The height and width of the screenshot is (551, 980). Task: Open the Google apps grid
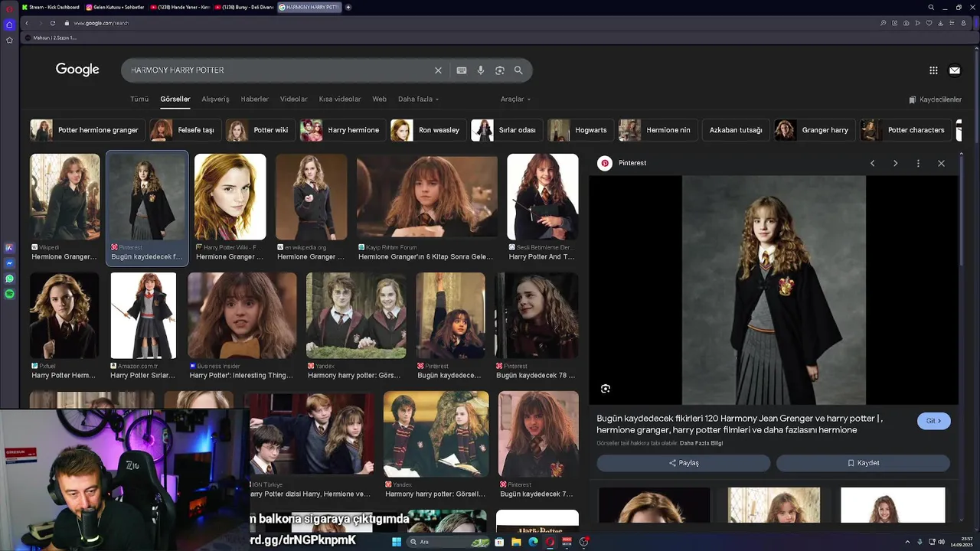click(x=933, y=70)
